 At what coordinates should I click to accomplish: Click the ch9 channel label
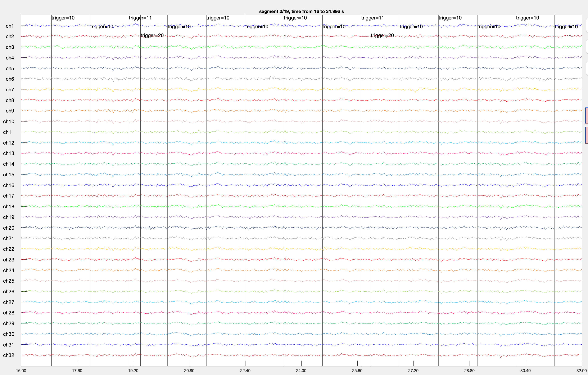click(10, 111)
